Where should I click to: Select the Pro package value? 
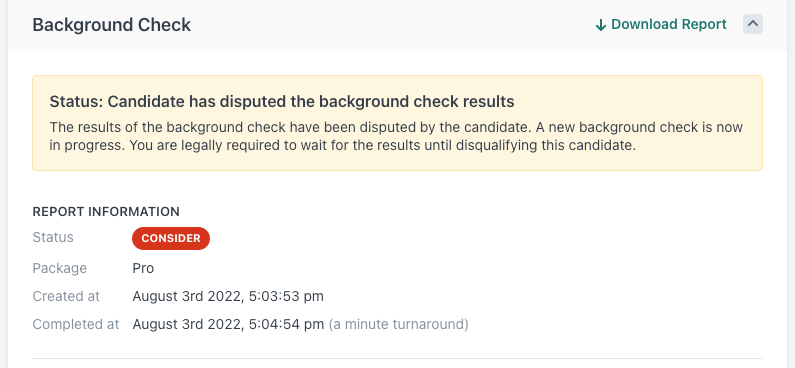coord(143,268)
